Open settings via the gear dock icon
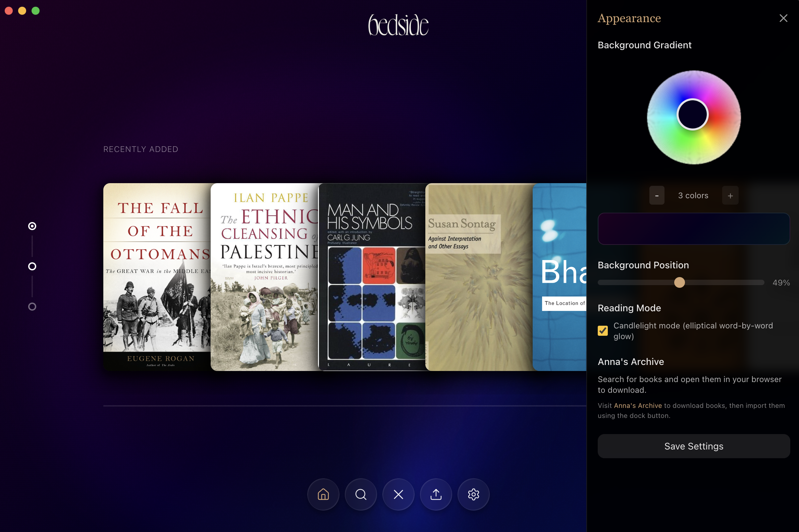The width and height of the screenshot is (799, 532). tap(474, 494)
